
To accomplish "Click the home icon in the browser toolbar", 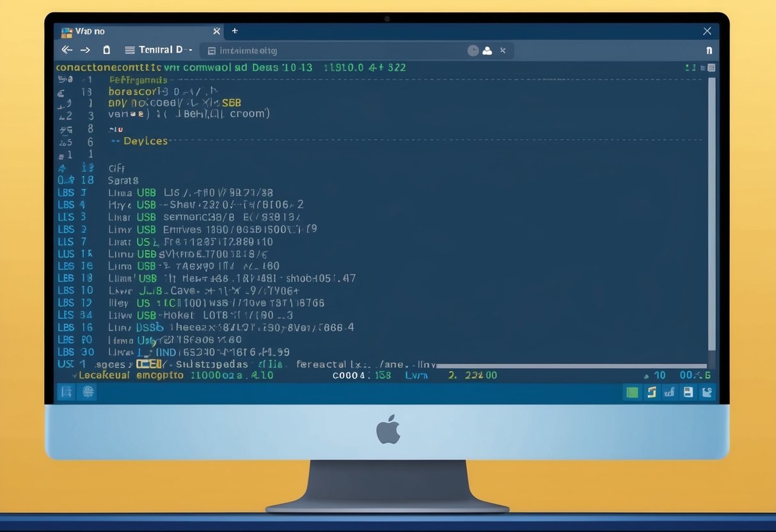I will click(x=106, y=50).
